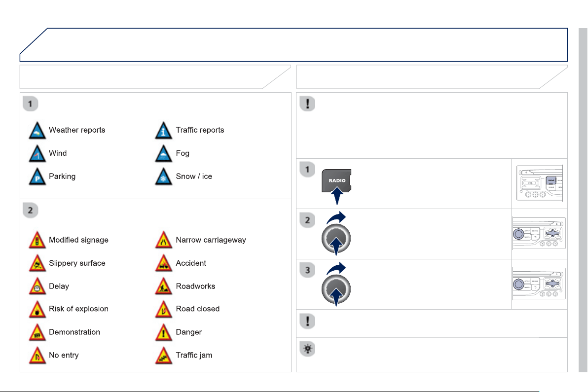Click the "Weather reports" label
588x392 pixels.
point(77,130)
